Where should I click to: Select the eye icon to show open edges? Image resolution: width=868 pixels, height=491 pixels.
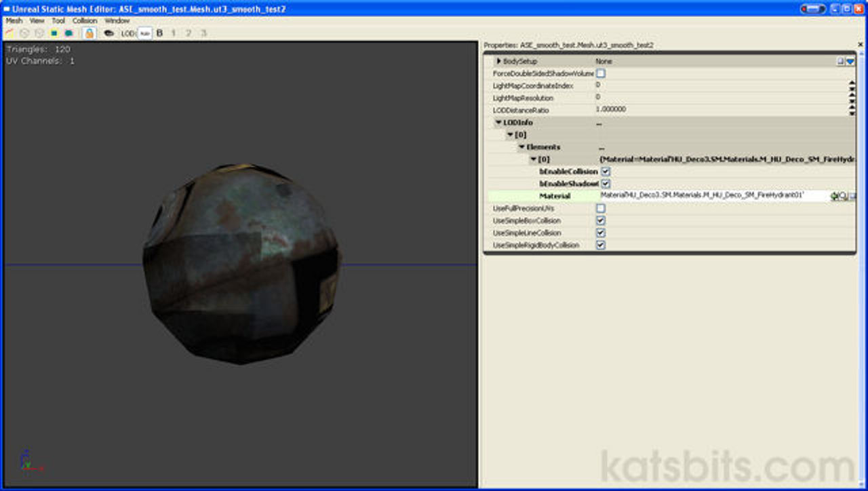(109, 33)
